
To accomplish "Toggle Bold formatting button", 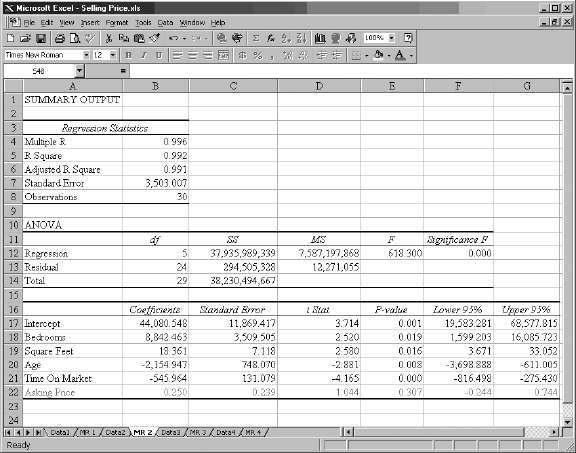I will pos(128,55).
